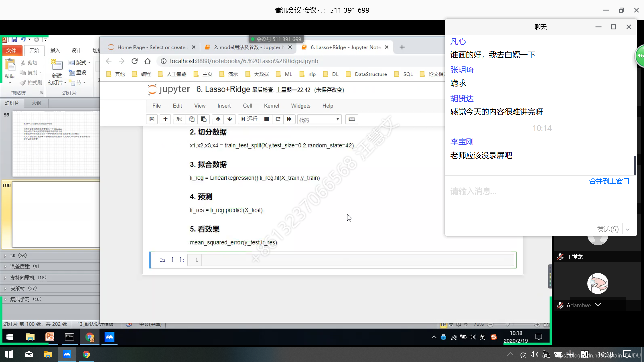The height and width of the screenshot is (362, 644).
Task: Open the Widgets menu in Jupyter
Action: (x=301, y=106)
